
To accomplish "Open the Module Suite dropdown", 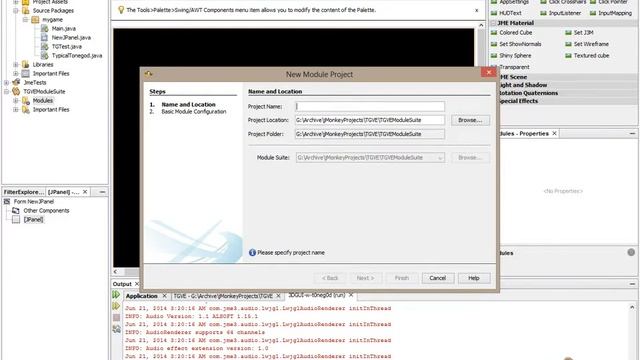I will 440,158.
